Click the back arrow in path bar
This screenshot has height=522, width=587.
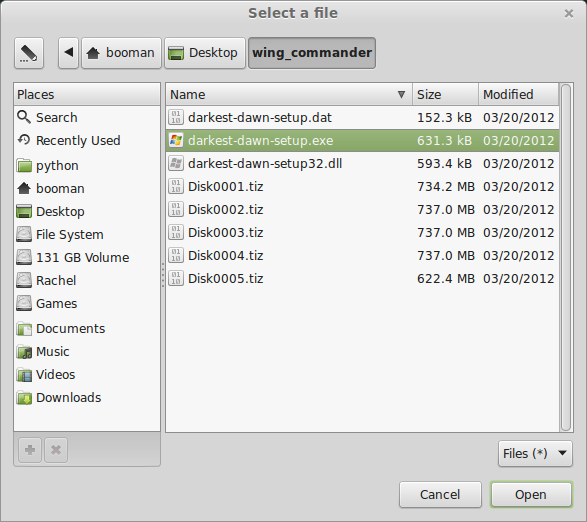69,53
